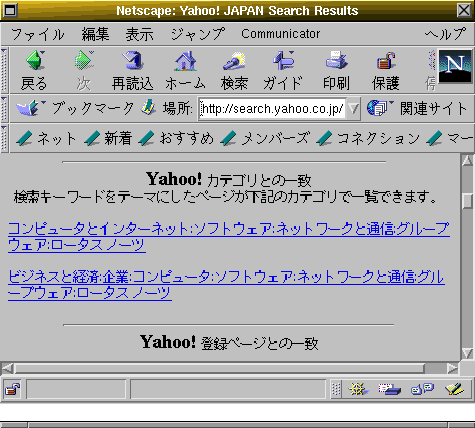This screenshot has height=428, width=475.
Task: Click the page location proxy icon beside 場所
Action: click(x=148, y=107)
